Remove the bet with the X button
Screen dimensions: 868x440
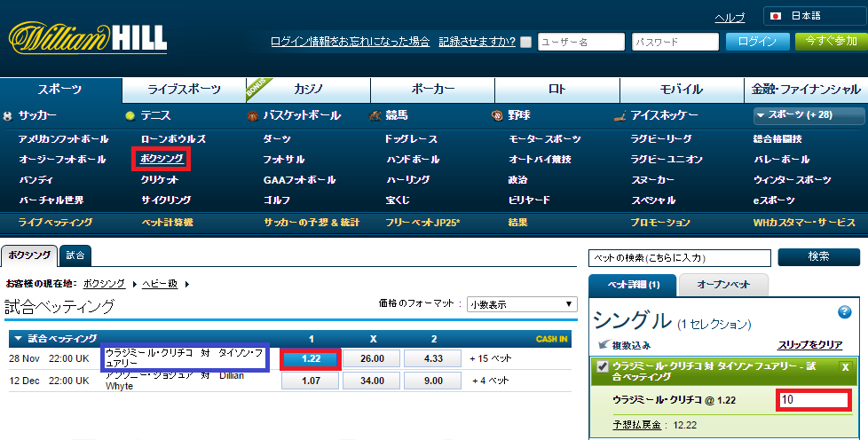[x=845, y=367]
